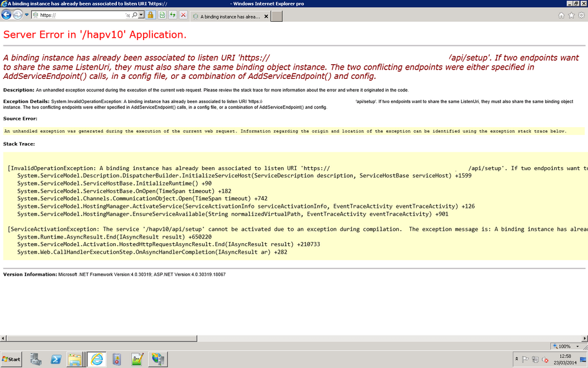Toggle the muted volume tray icon
Image resolution: width=588 pixels, height=368 pixels.
pyautogui.click(x=545, y=360)
